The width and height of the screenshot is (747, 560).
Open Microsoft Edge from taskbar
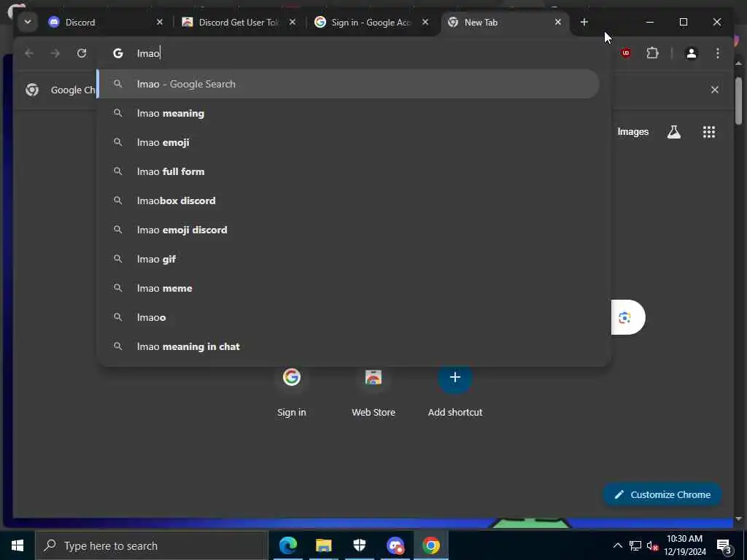pyautogui.click(x=287, y=545)
